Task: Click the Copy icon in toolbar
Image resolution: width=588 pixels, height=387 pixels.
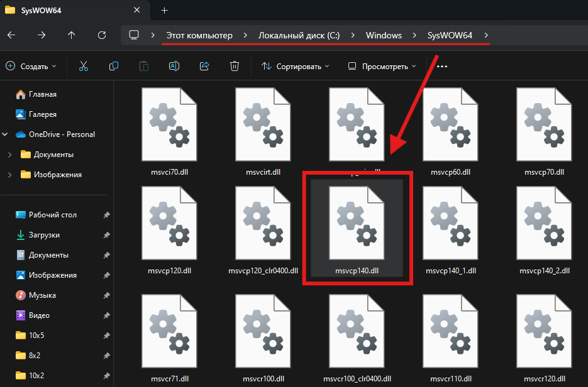Action: (x=114, y=66)
